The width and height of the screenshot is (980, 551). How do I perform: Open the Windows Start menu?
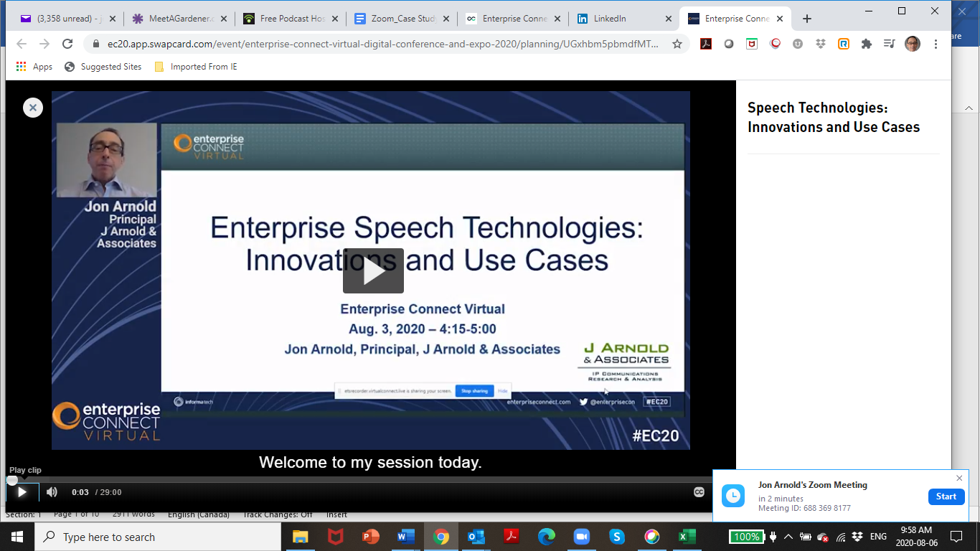click(17, 537)
